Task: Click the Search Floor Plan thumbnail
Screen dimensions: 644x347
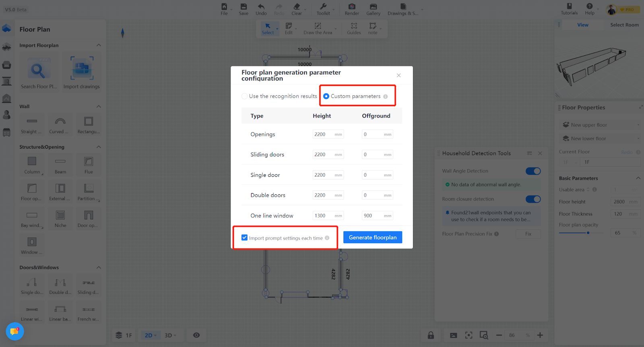Action: point(39,73)
